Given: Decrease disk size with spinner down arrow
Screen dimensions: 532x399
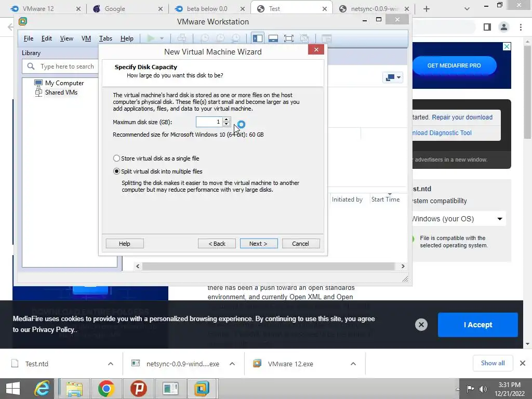Looking at the screenshot, I should coord(227,125).
